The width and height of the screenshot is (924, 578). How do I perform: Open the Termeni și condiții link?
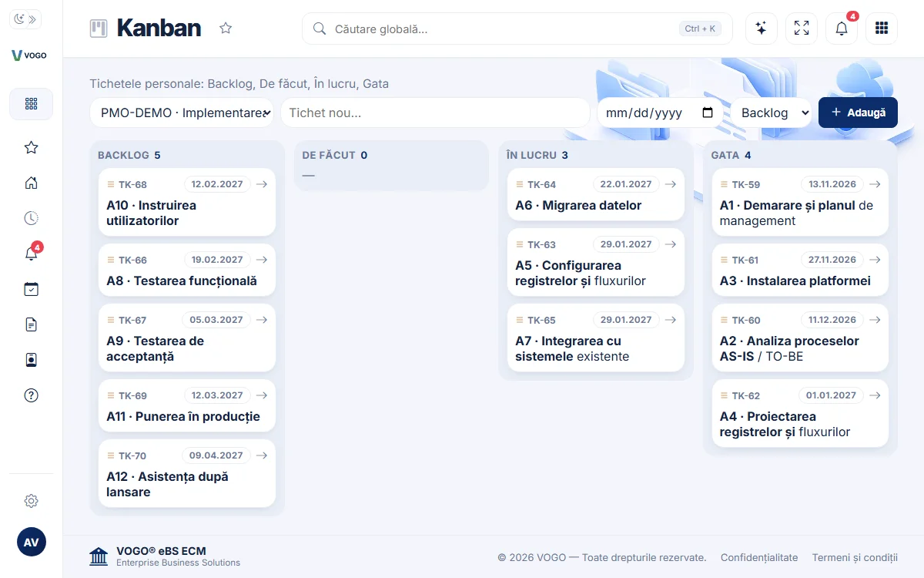[x=855, y=557]
